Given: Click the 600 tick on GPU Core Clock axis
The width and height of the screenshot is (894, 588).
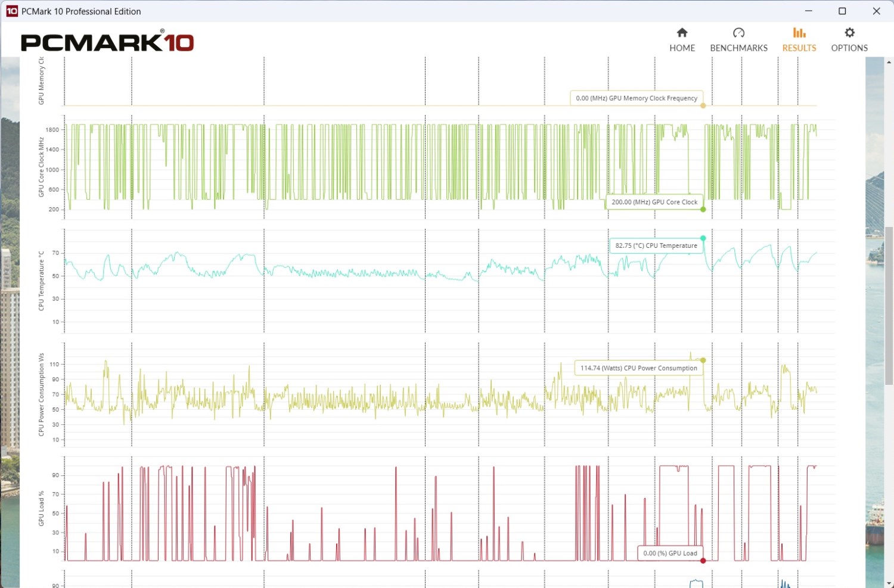Looking at the screenshot, I should coord(54,189).
